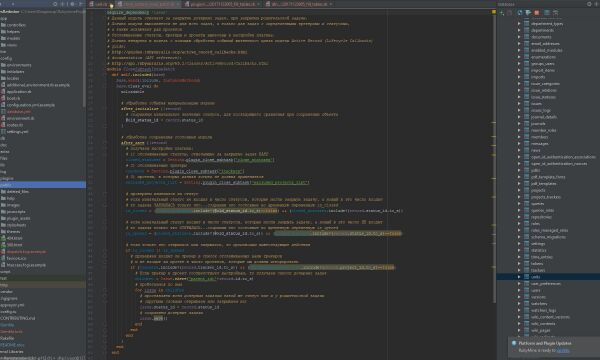
Task: Select 500.html in the Project tree
Action: pyautogui.click(x=15, y=245)
